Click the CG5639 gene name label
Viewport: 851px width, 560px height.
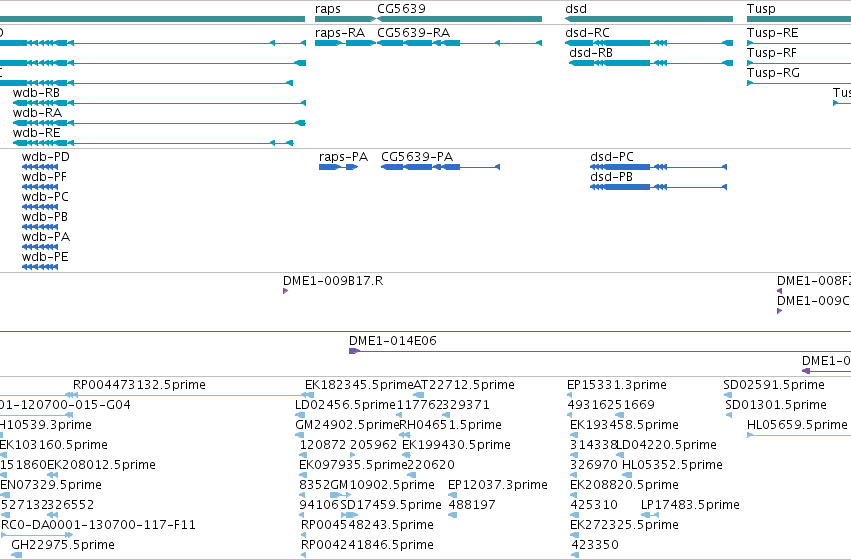pyautogui.click(x=401, y=9)
